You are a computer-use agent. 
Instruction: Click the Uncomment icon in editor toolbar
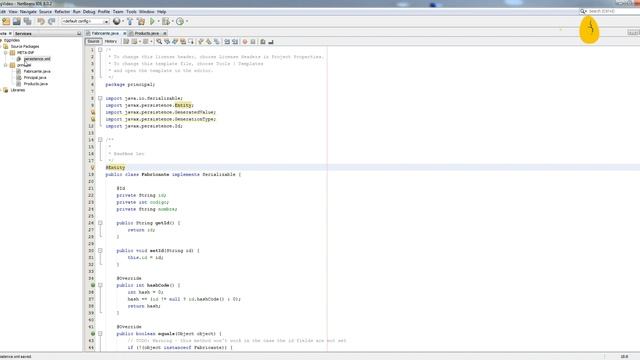pos(271,41)
